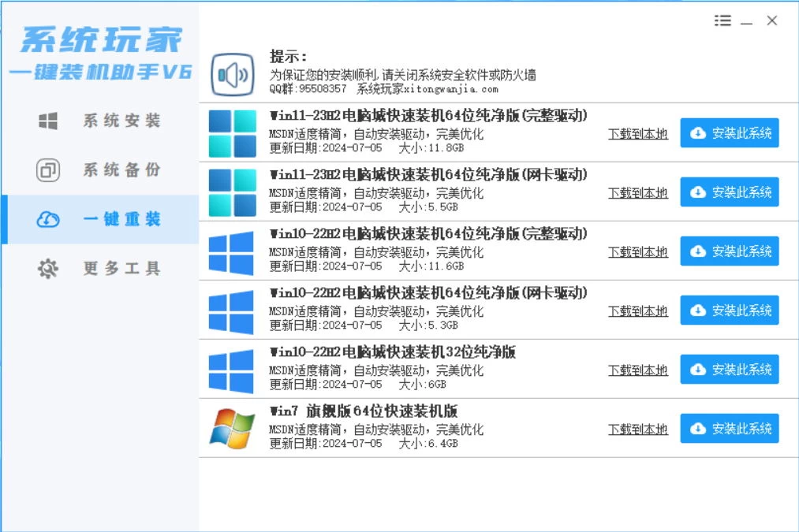Open 系统备份 from the sidebar

46,169
